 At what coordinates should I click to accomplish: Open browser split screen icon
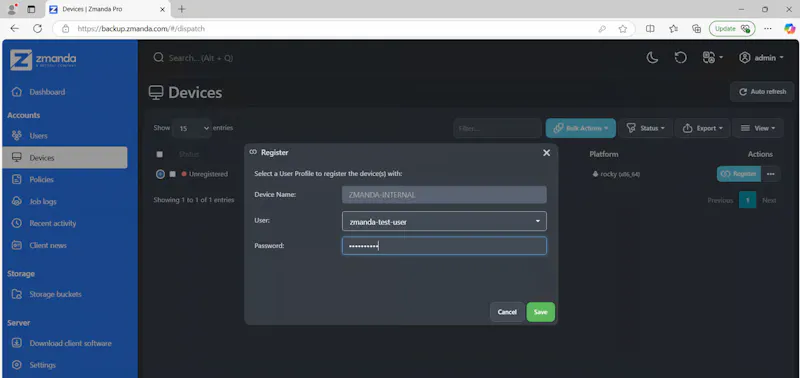point(650,29)
